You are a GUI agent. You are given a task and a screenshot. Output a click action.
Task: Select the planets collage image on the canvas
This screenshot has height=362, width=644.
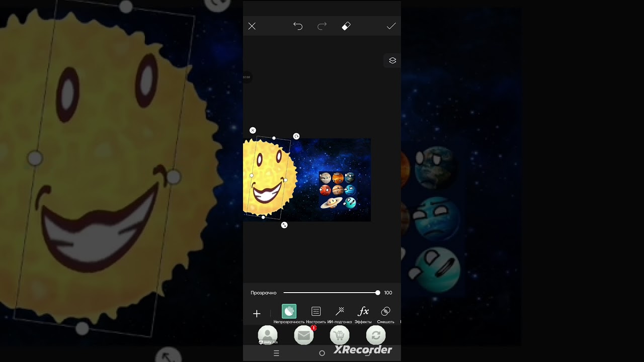[x=338, y=190]
